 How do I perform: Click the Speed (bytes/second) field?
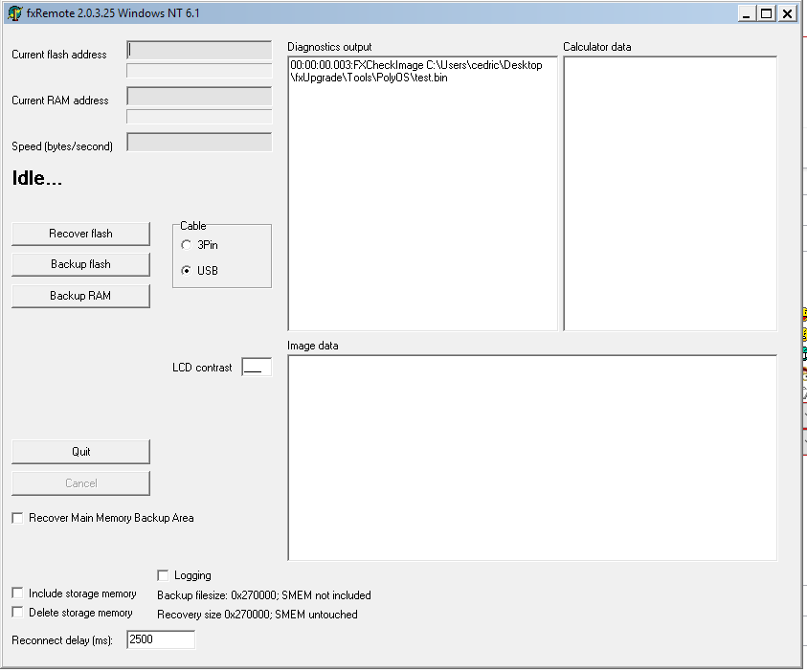coord(199,143)
